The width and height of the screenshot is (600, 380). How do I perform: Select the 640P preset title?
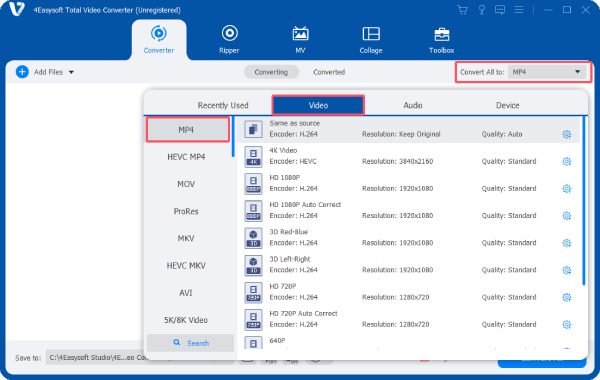tap(277, 341)
